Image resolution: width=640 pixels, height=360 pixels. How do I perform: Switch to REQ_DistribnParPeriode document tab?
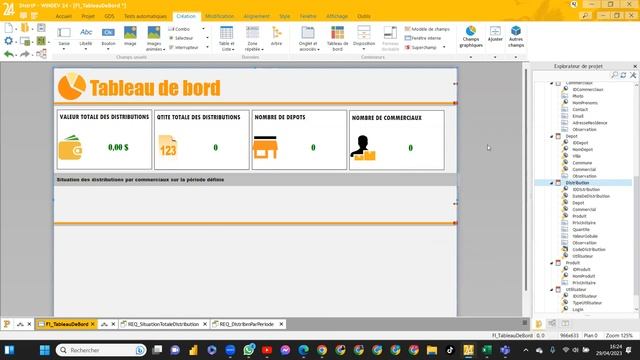click(247, 324)
